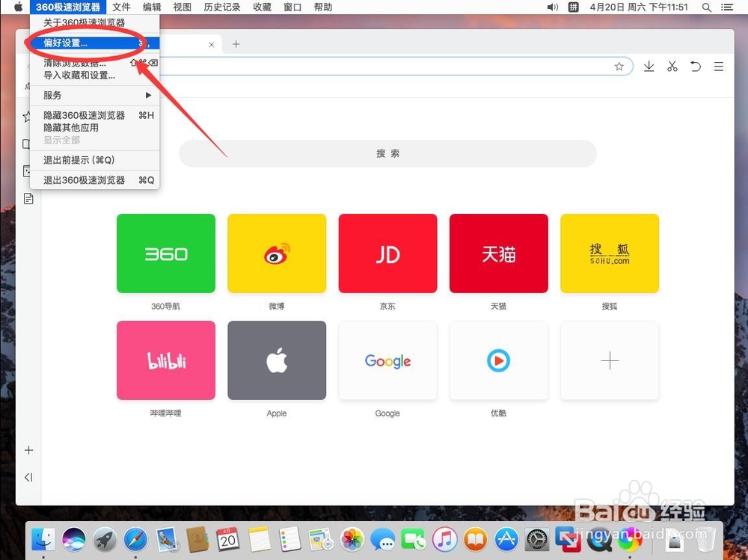Image resolution: width=748 pixels, height=560 pixels.
Task: Click the undo closed tab icon
Action: 696,67
